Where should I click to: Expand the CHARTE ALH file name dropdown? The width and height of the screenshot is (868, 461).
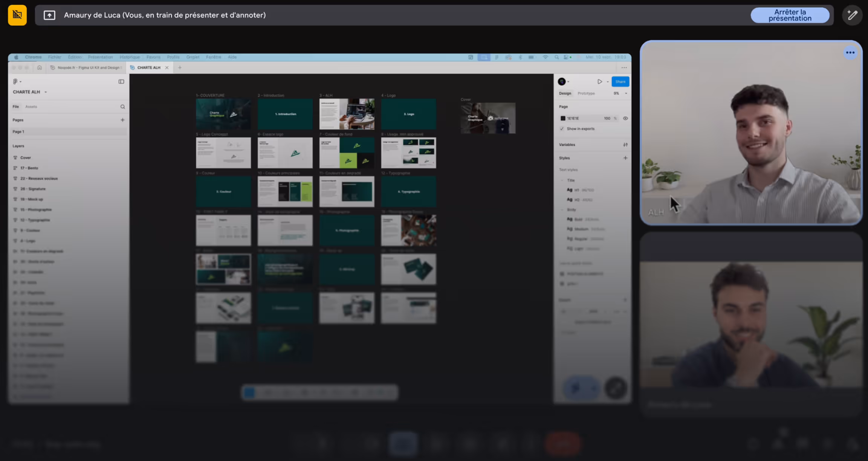click(46, 92)
